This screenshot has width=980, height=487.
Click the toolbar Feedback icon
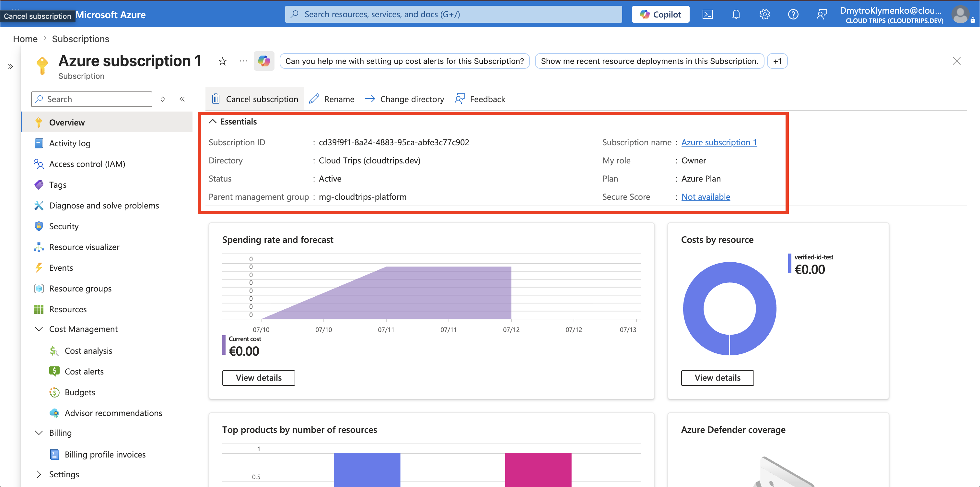[460, 99]
